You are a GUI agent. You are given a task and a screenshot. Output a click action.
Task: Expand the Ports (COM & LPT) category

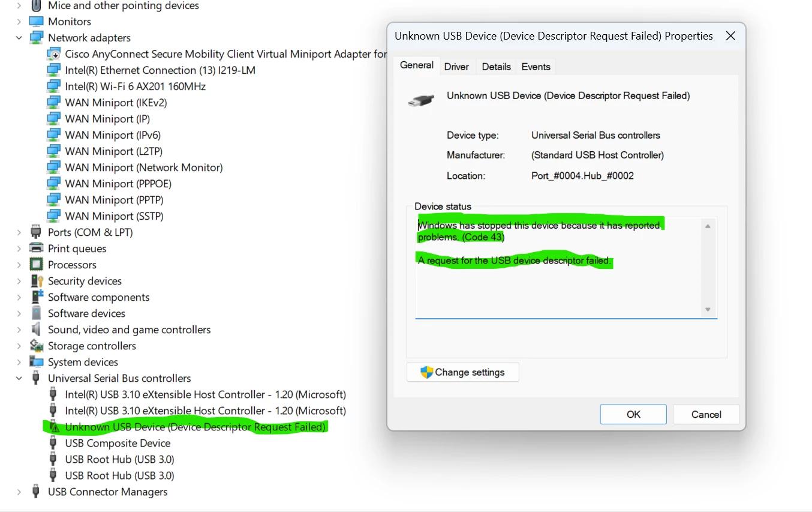(19, 232)
